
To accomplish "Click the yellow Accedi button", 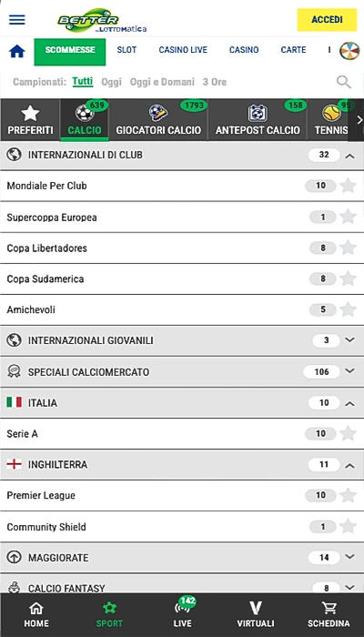I will coord(327,19).
